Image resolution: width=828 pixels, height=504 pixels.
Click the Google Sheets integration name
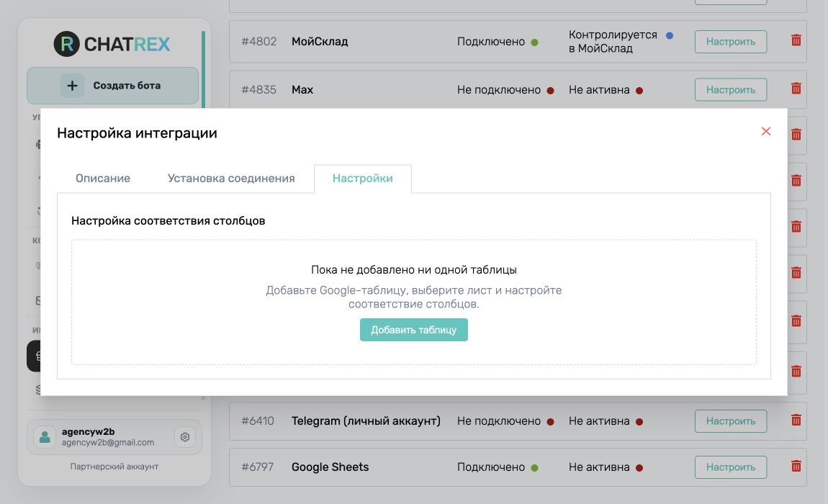pyautogui.click(x=330, y=467)
